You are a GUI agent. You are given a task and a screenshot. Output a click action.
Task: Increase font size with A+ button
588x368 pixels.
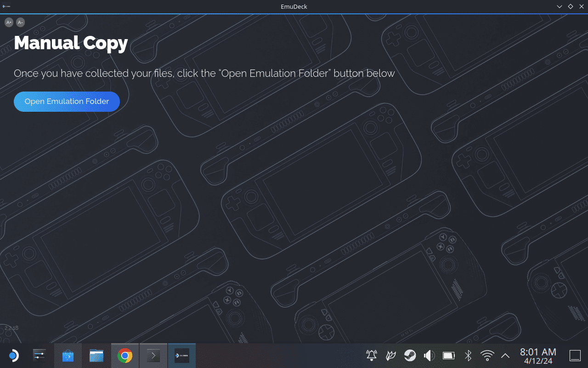(x=9, y=22)
